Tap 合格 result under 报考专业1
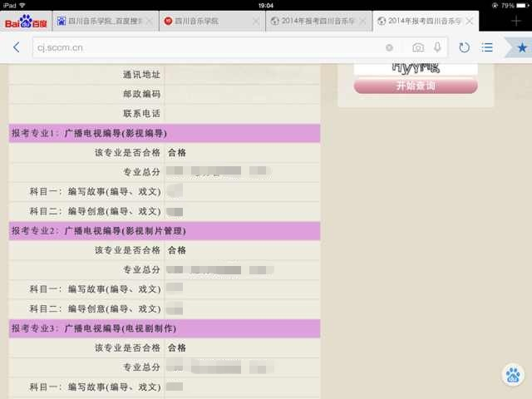Viewport: 532px width, 399px height. (177, 153)
